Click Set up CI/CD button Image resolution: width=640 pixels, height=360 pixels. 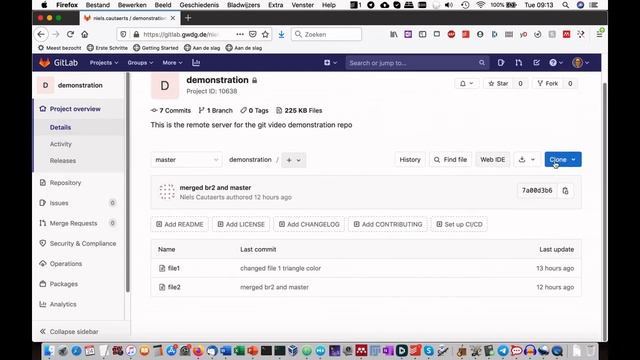click(459, 224)
